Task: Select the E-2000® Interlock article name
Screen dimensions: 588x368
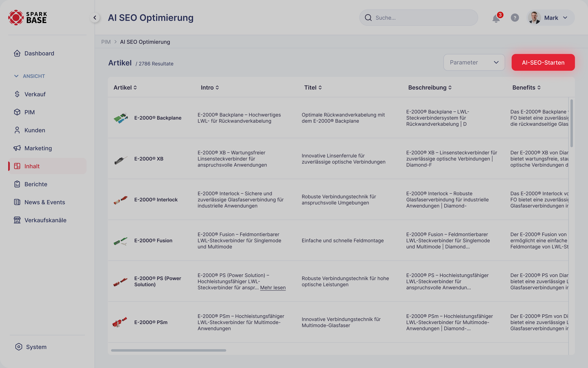Action: coord(156,200)
